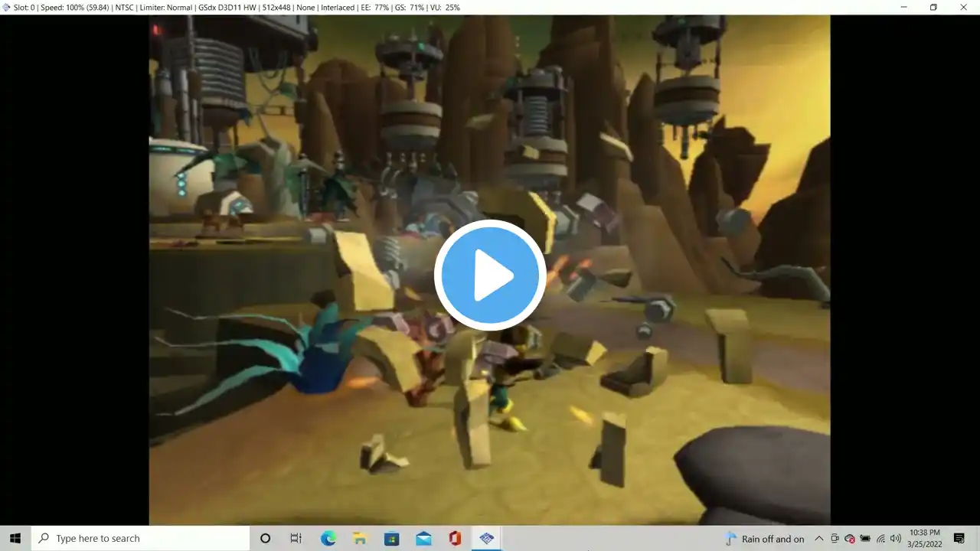This screenshot has width=980, height=551.
Task: Minimize the PCSX2 game window
Action: tap(903, 7)
